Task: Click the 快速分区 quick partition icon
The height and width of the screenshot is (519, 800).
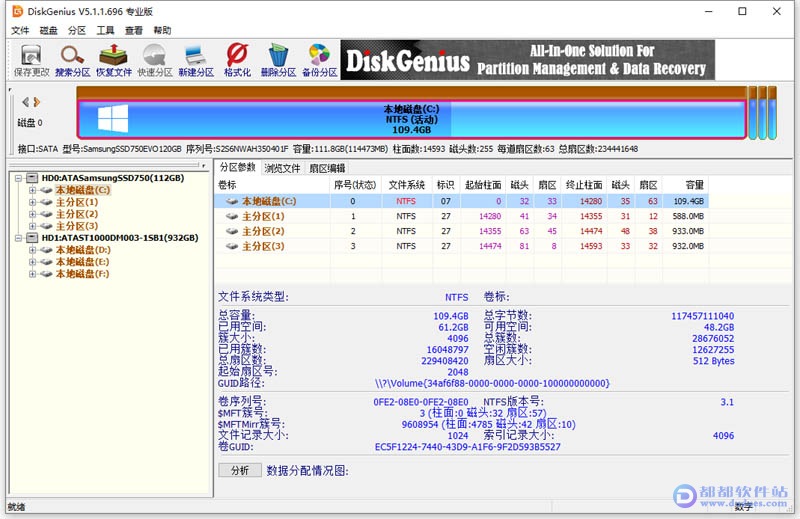Action: [155, 60]
